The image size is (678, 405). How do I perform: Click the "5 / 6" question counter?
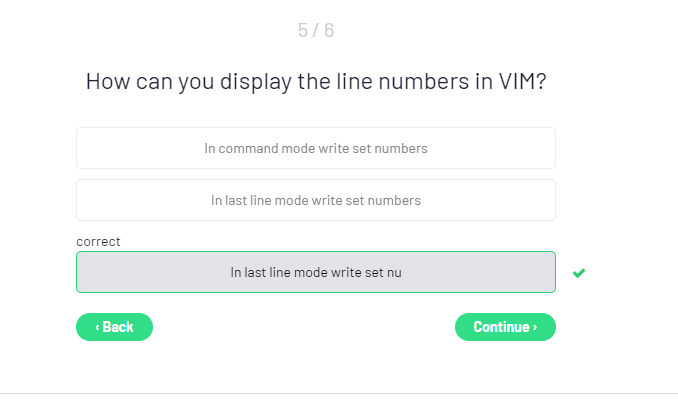tap(316, 30)
